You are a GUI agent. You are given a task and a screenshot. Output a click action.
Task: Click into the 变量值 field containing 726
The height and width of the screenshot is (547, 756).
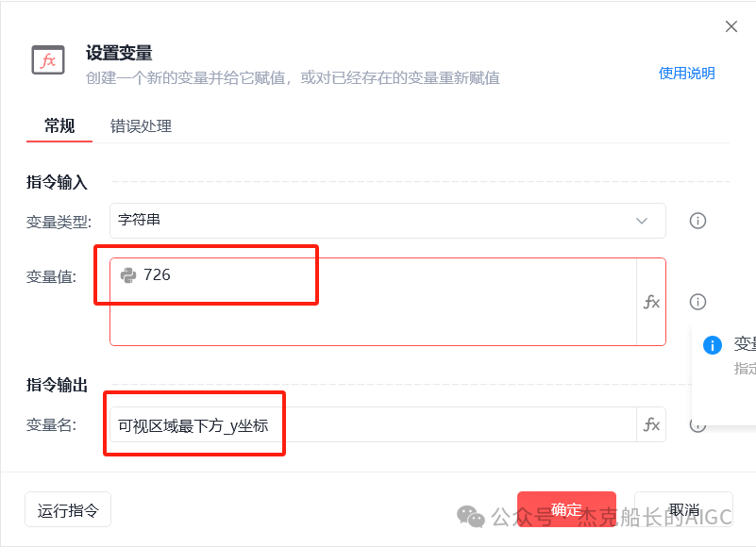(x=373, y=302)
